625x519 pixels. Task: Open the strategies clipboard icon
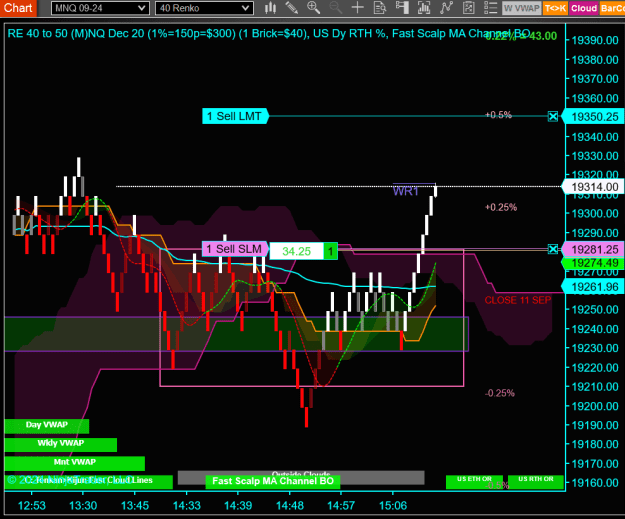(468, 8)
